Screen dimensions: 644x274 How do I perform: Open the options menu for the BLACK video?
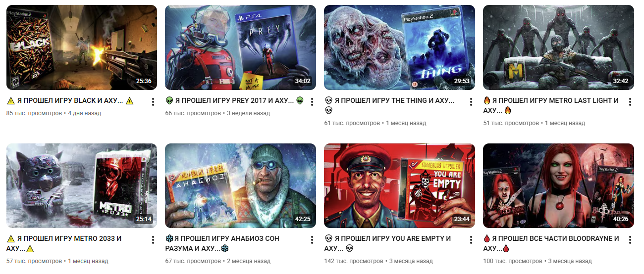(x=153, y=102)
